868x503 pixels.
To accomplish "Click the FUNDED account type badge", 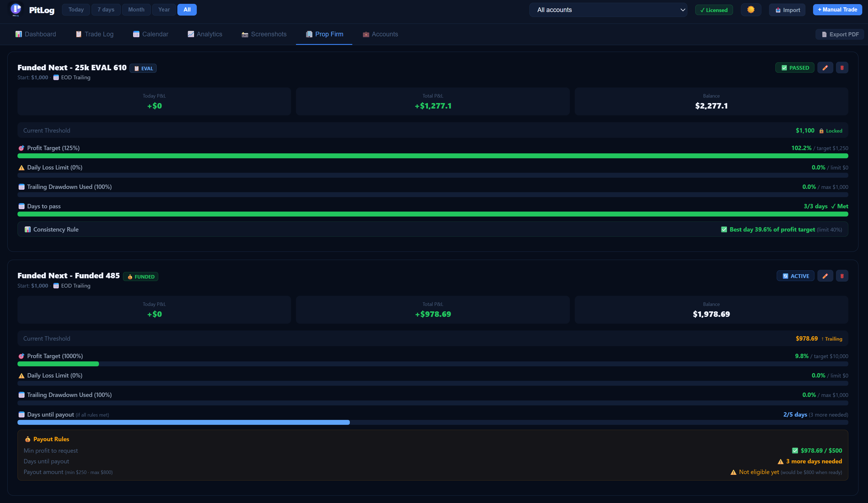I will tap(141, 277).
